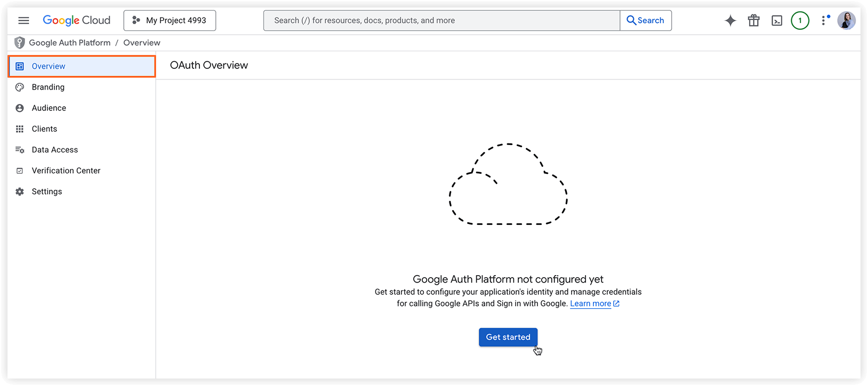This screenshot has width=868, height=386.
Task: Click the Get started button
Action: pyautogui.click(x=508, y=337)
